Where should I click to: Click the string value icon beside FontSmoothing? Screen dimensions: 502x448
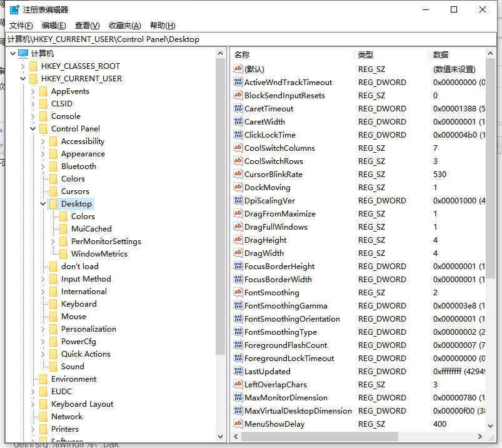tap(238, 292)
